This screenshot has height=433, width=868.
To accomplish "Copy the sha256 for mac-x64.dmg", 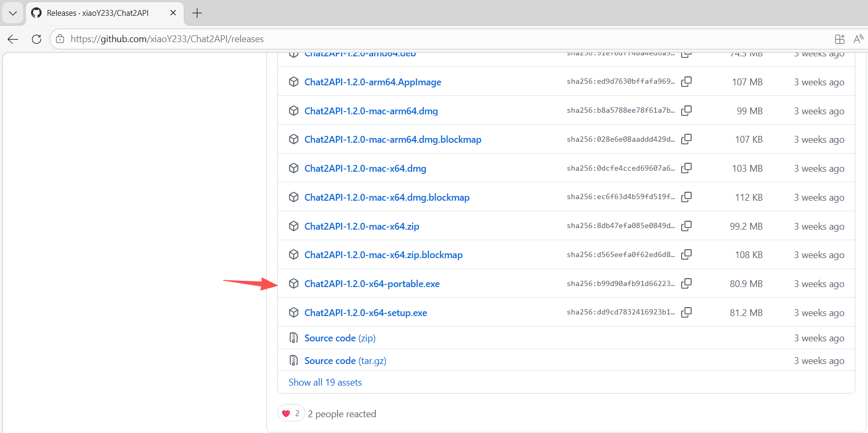I will pos(686,168).
